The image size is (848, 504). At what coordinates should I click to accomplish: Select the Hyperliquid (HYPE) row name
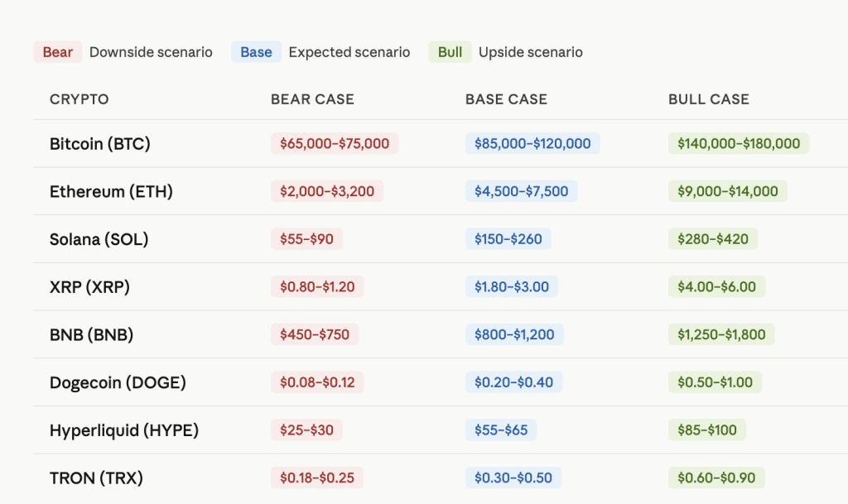(x=124, y=430)
